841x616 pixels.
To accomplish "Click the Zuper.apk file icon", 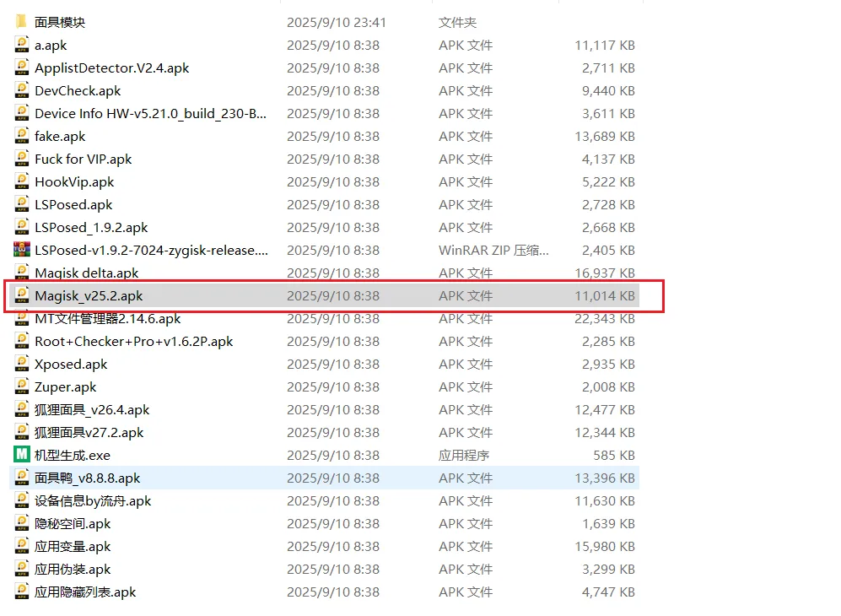I will (x=22, y=386).
